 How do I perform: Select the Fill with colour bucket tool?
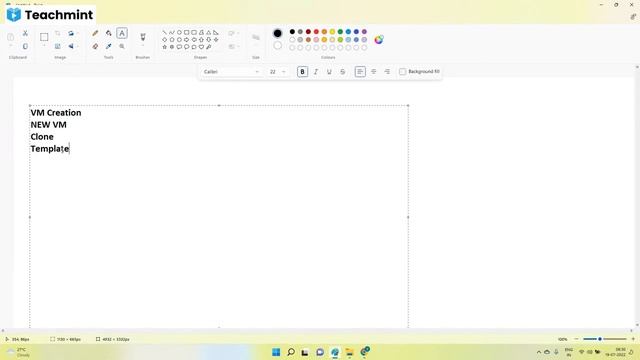coord(109,33)
